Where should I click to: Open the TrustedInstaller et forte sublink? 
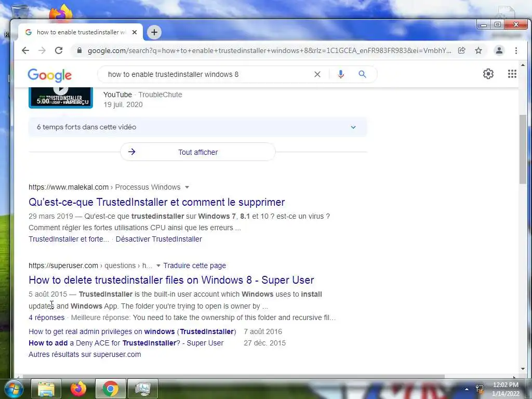point(69,239)
